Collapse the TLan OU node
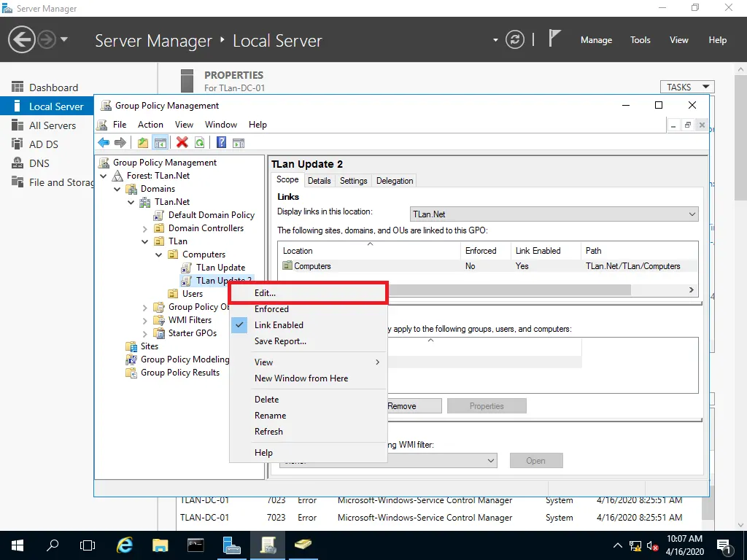The height and width of the screenshot is (560, 747). [x=145, y=241]
